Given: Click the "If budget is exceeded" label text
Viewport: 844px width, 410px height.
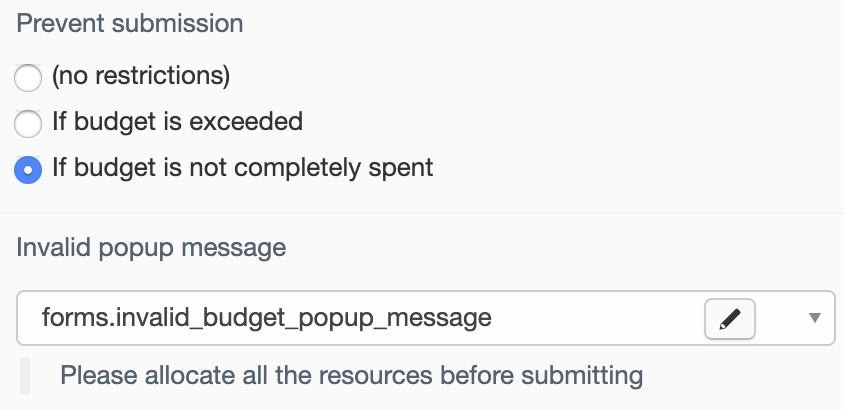Looking at the screenshot, I should (178, 122).
